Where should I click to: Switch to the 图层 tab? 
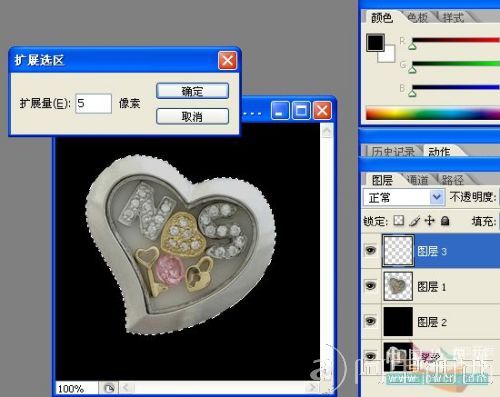[382, 180]
